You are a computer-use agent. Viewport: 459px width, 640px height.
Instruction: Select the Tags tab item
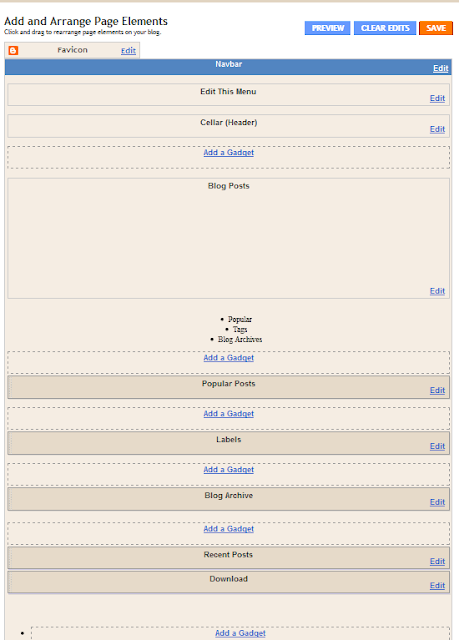coord(239,329)
